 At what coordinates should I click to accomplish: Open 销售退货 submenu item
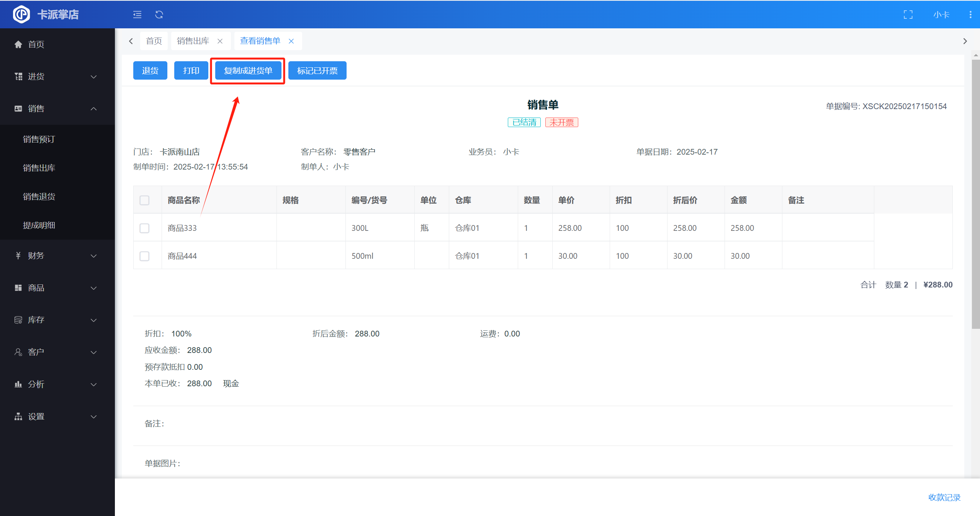39,196
